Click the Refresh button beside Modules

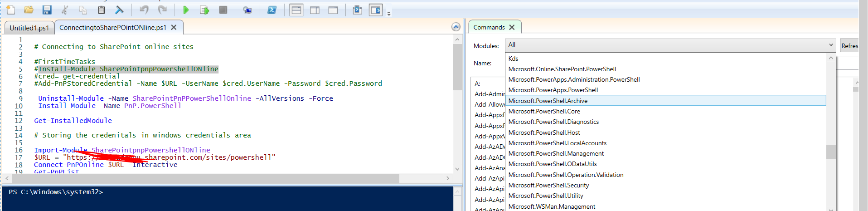[849, 46]
